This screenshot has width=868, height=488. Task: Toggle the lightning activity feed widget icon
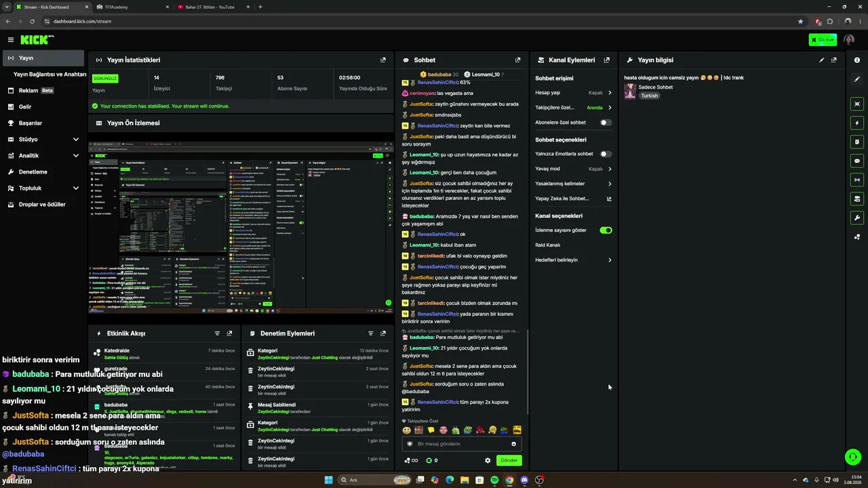857,123
